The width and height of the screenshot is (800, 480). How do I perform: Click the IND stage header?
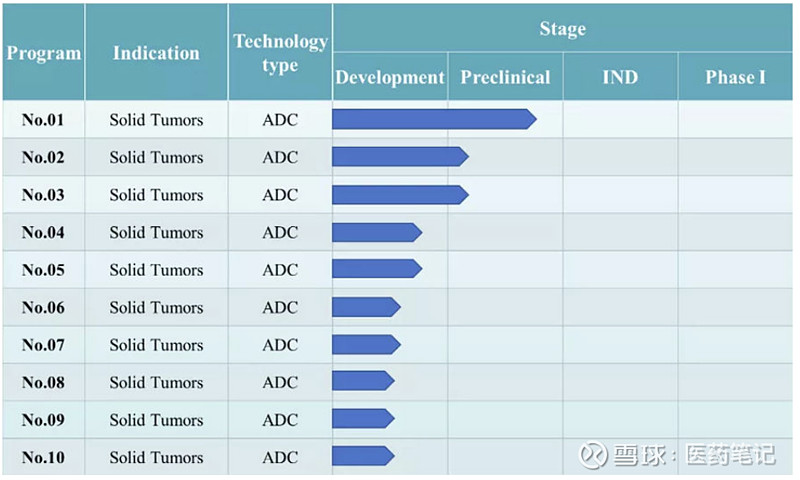[x=620, y=77]
